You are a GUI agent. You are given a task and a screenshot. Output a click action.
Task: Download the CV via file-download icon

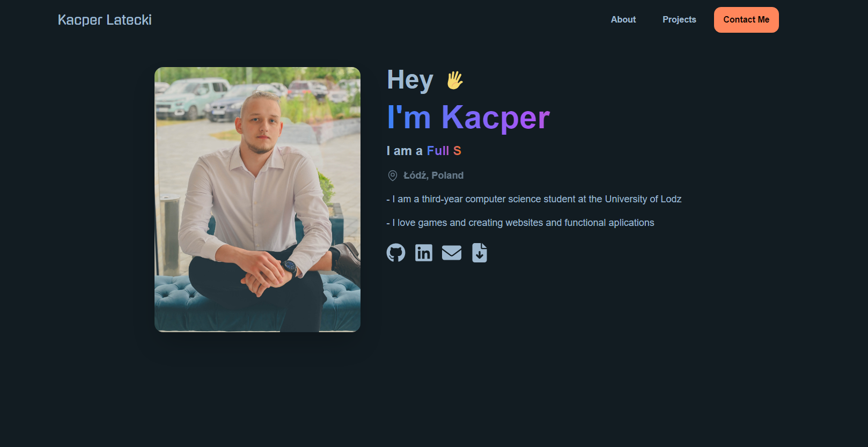point(480,253)
